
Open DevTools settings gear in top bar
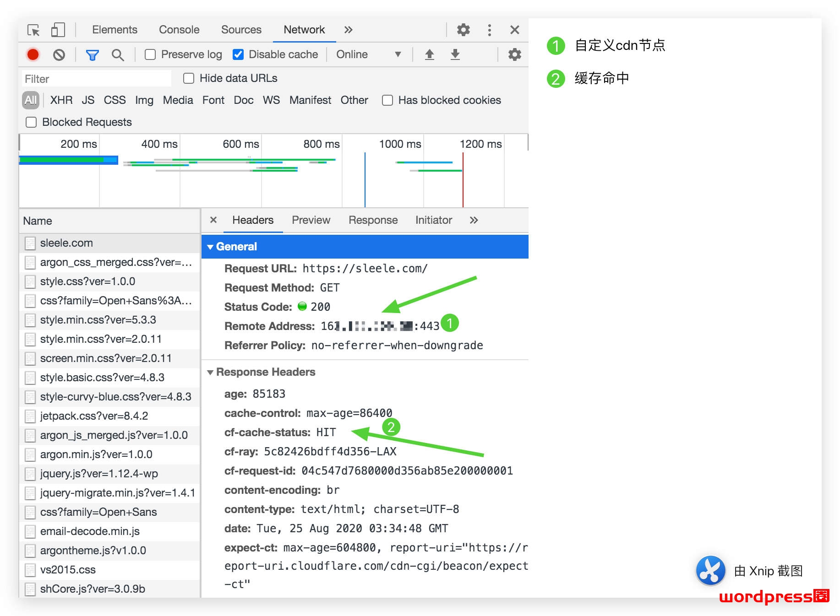[x=464, y=30]
